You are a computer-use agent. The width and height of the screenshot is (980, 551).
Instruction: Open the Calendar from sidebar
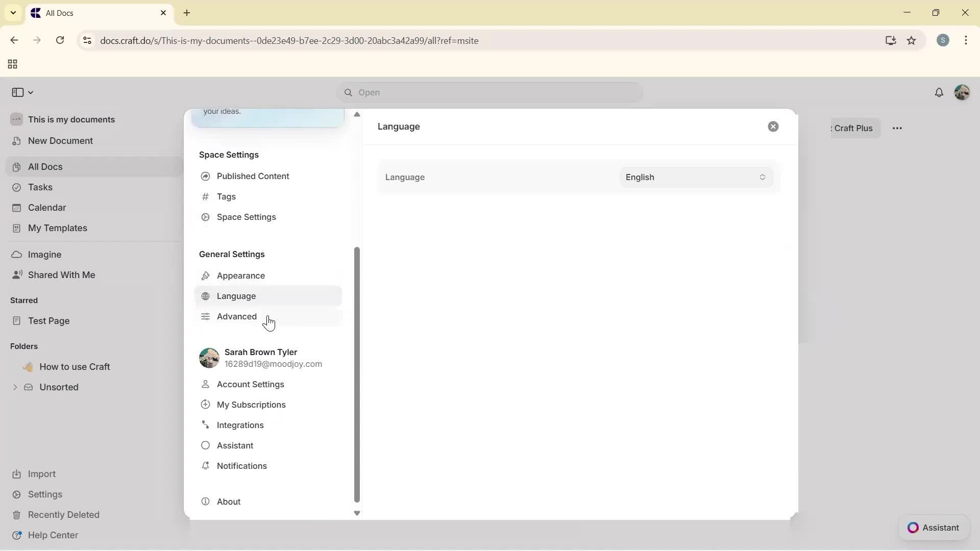pyautogui.click(x=46, y=208)
